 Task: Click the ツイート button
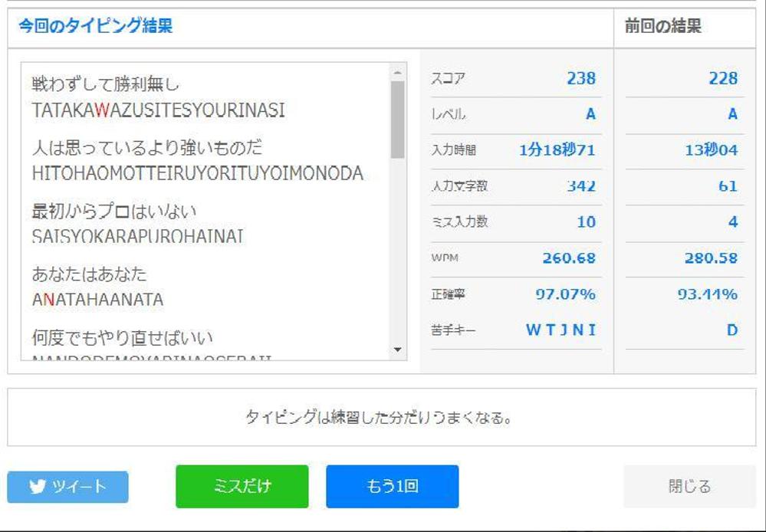68,487
